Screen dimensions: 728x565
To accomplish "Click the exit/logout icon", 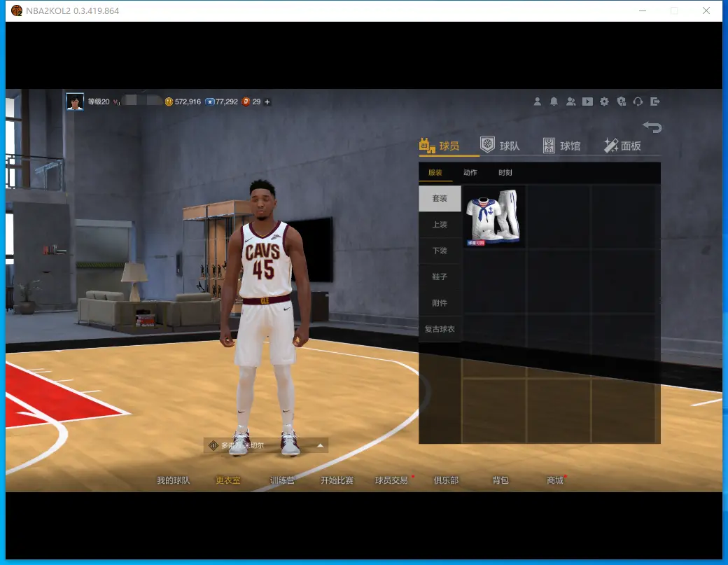I will click(655, 102).
